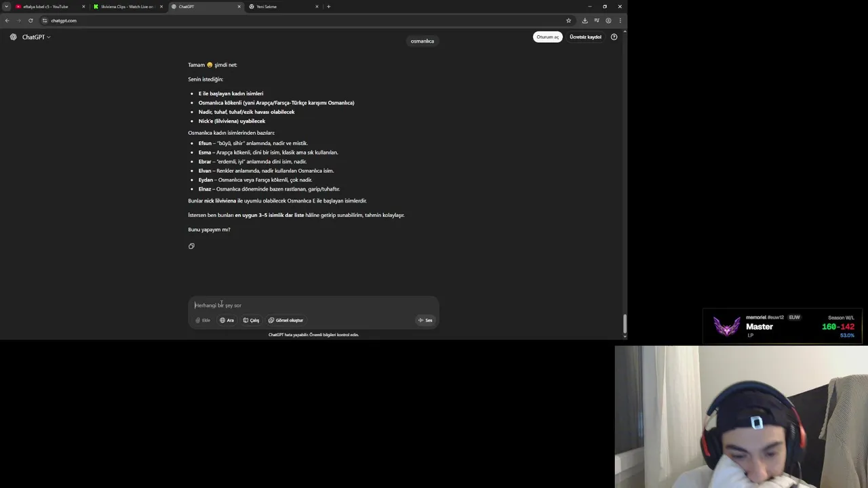Choose Görsel oluştur image option
Screen dimensions: 868x488
point(285,320)
